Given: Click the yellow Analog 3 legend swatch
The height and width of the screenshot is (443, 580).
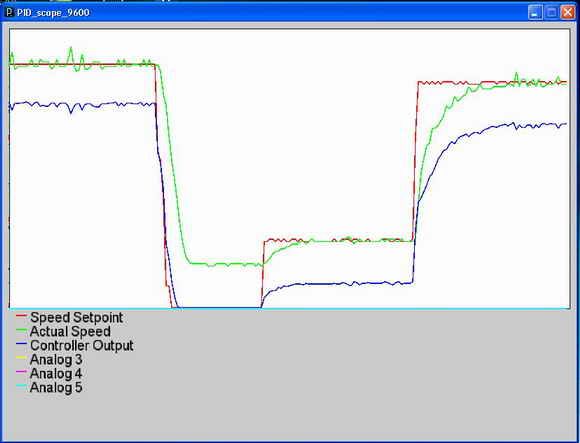Looking at the screenshot, I should (21, 358).
